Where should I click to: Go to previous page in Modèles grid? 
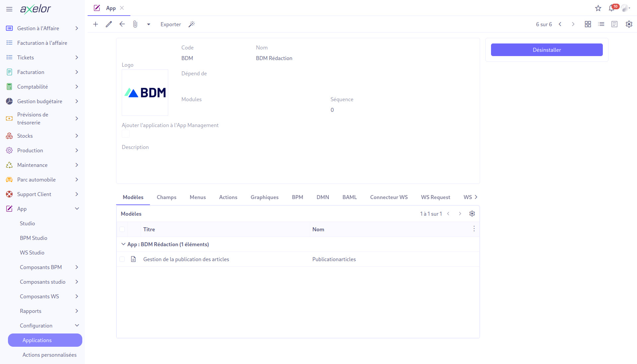448,214
